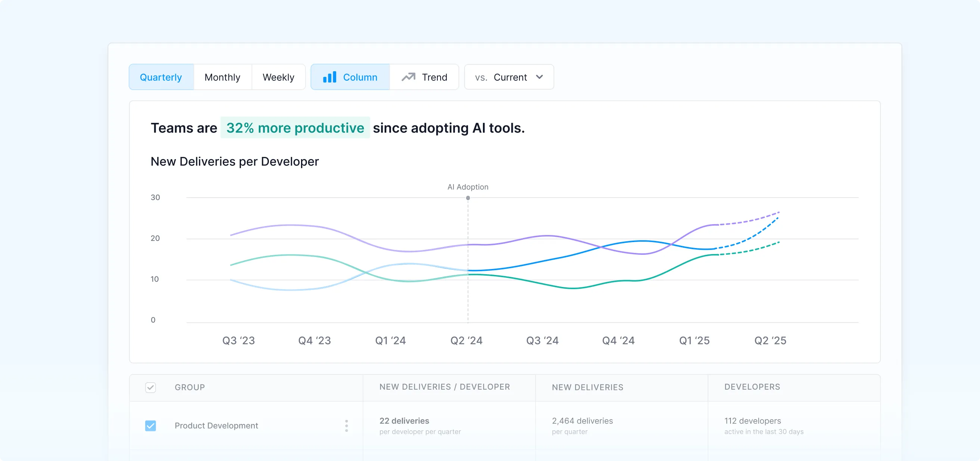This screenshot has width=980, height=461.
Task: Click the Q2 '25 axis label
Action: (770, 340)
